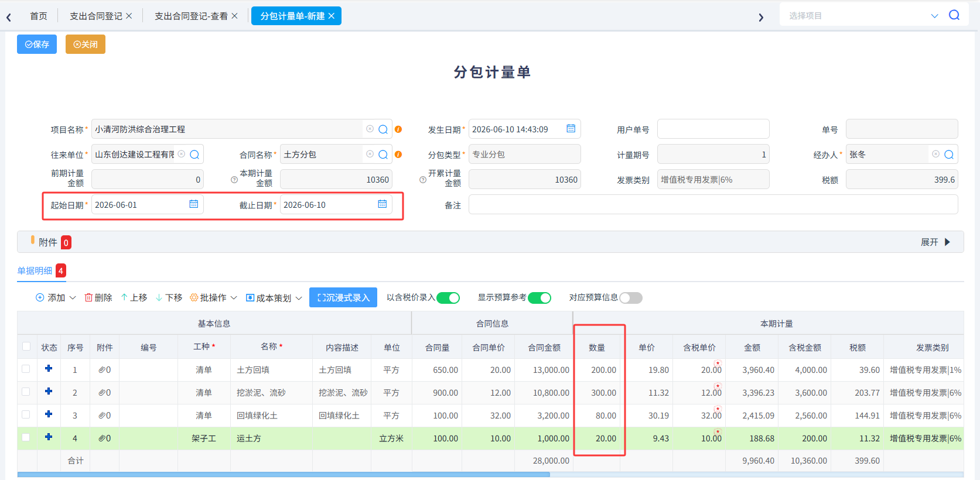Click orange info icon beside 合同名称
The image size is (980, 480).
398,155
